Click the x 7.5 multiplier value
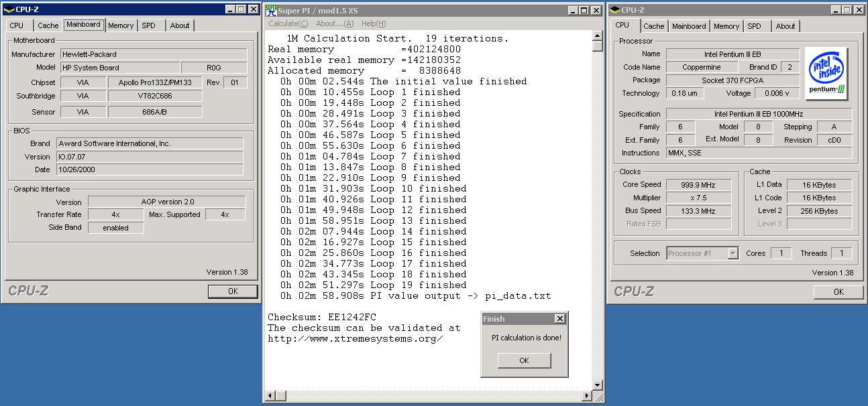 tap(698, 198)
